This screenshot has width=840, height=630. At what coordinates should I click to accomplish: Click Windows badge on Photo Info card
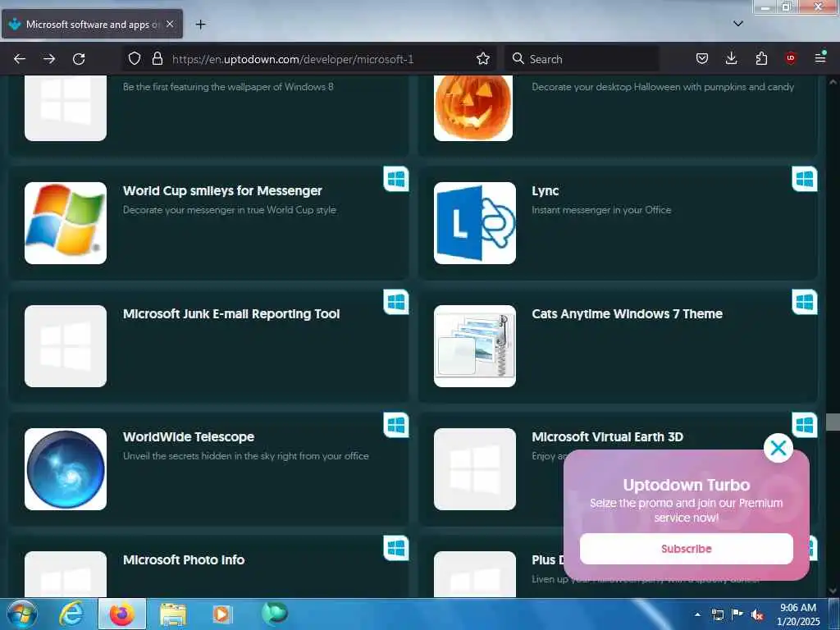point(396,548)
